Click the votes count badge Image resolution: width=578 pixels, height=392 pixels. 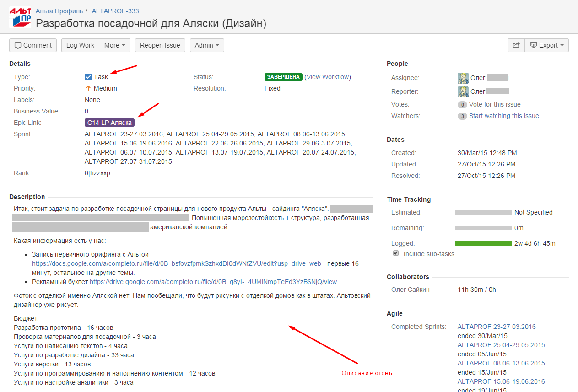pos(462,105)
